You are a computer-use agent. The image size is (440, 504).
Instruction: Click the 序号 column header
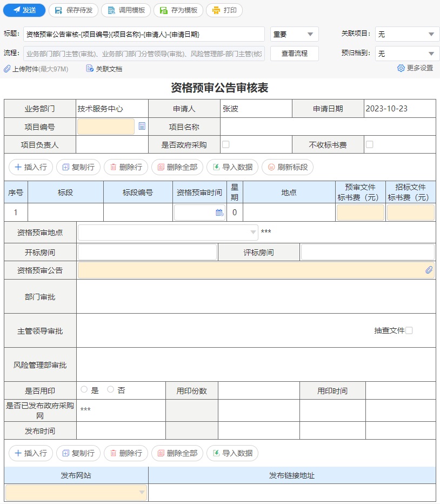(16, 192)
